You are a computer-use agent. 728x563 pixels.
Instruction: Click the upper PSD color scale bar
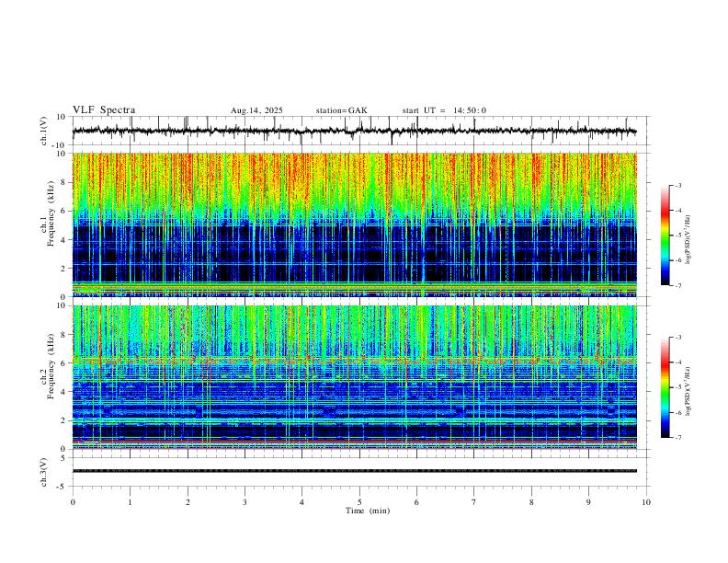665,235
